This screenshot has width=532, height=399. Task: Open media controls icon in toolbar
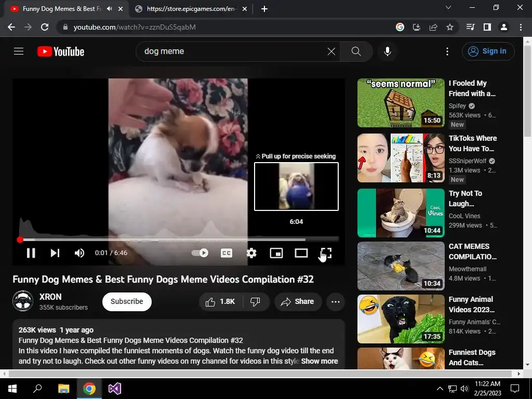click(470, 27)
